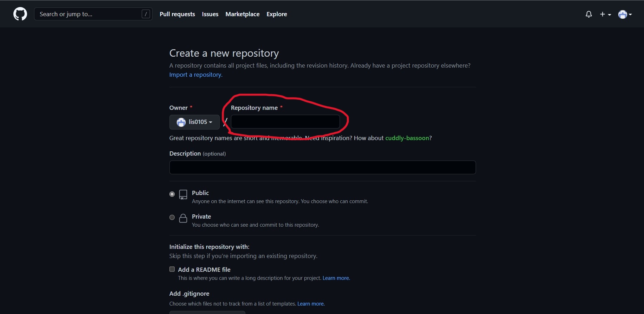Select the Public visibility radio button
The width and height of the screenshot is (644, 314).
tap(172, 194)
